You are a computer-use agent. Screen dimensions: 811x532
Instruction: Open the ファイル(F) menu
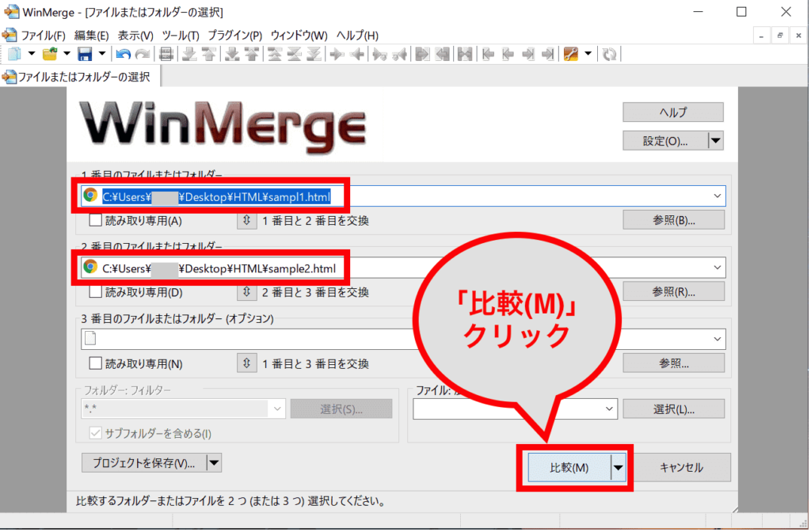pyautogui.click(x=44, y=36)
